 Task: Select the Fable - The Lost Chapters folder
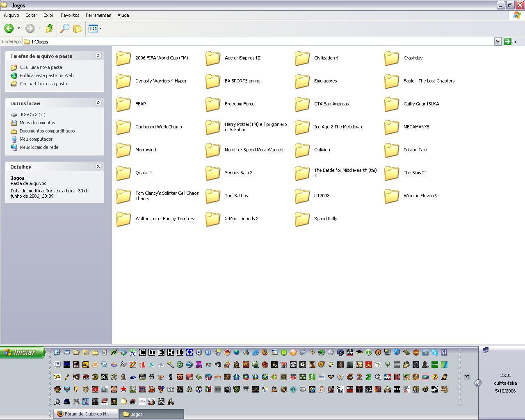tap(420, 81)
